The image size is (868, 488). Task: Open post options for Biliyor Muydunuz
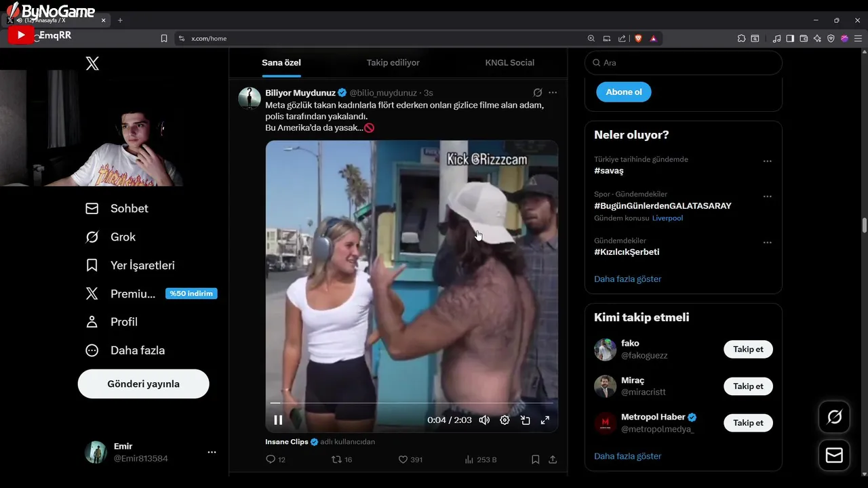click(x=553, y=93)
